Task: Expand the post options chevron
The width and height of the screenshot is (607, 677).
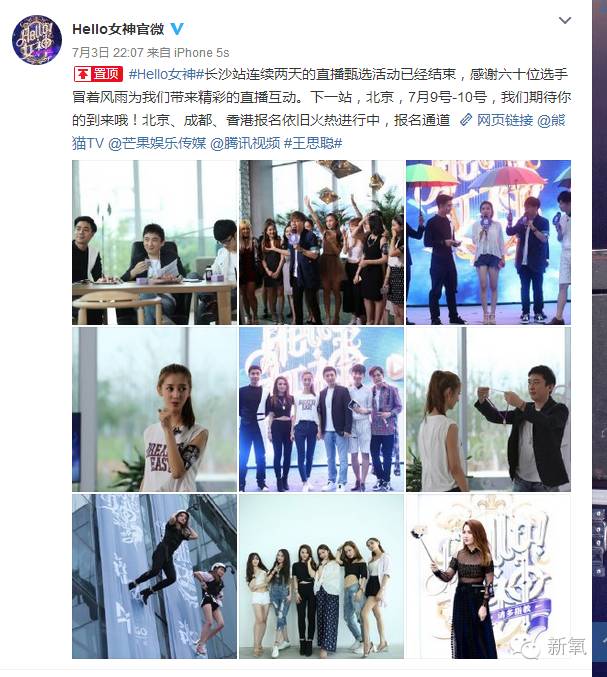Action: point(565,20)
